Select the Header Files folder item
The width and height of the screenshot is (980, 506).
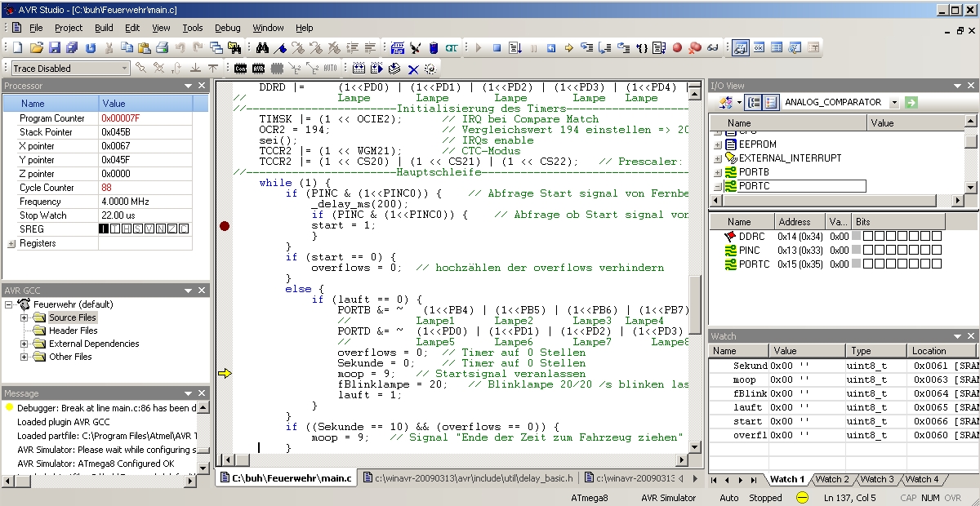[x=73, y=331]
